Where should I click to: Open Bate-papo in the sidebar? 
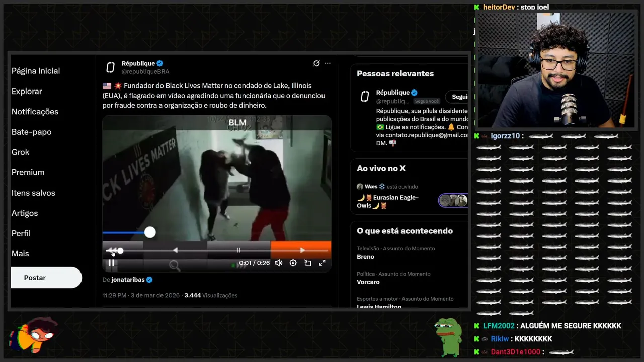tap(31, 132)
